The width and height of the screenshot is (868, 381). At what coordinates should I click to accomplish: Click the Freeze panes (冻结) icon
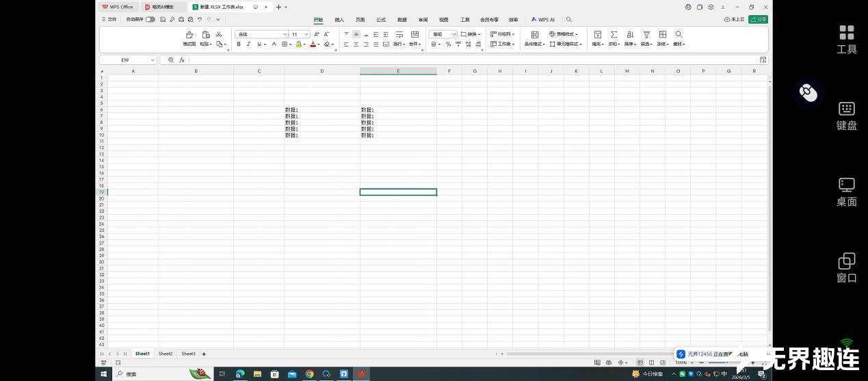point(662,35)
